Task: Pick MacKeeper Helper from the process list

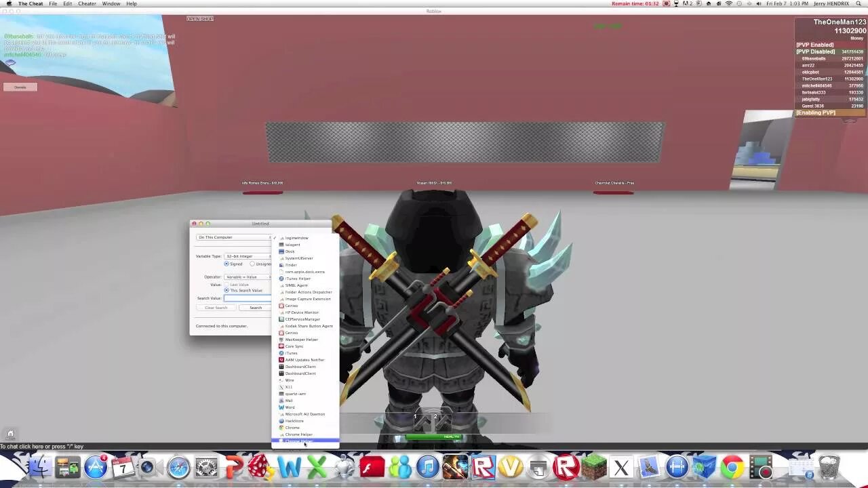Action: (x=305, y=340)
